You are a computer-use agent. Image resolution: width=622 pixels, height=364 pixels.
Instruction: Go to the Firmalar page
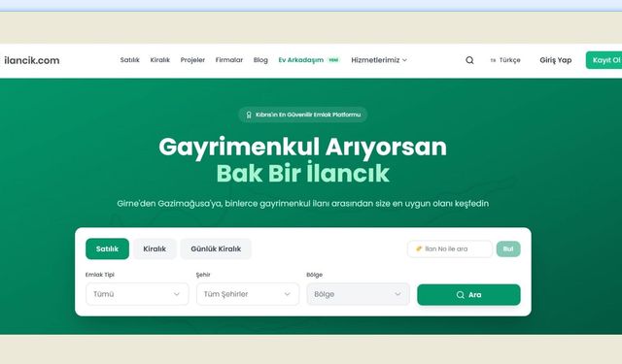(229, 60)
